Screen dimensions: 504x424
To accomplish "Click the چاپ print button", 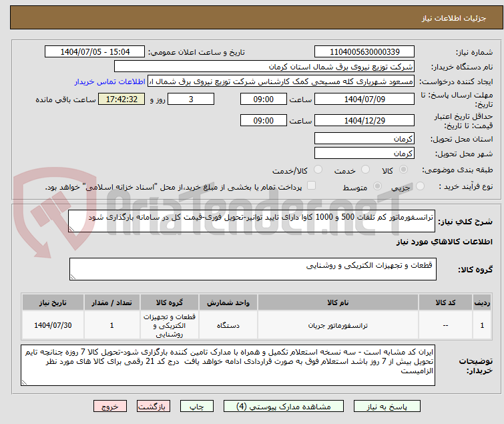I will (197, 407).
